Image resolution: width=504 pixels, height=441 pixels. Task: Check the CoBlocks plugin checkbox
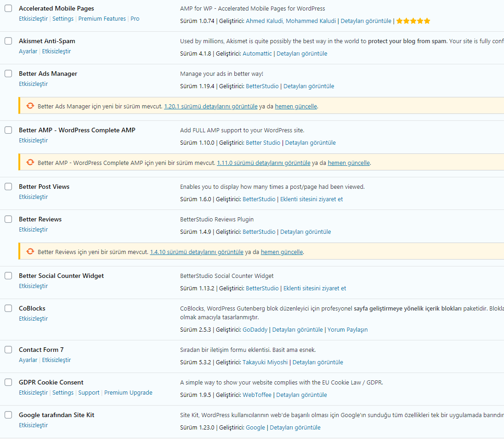pos(8,308)
